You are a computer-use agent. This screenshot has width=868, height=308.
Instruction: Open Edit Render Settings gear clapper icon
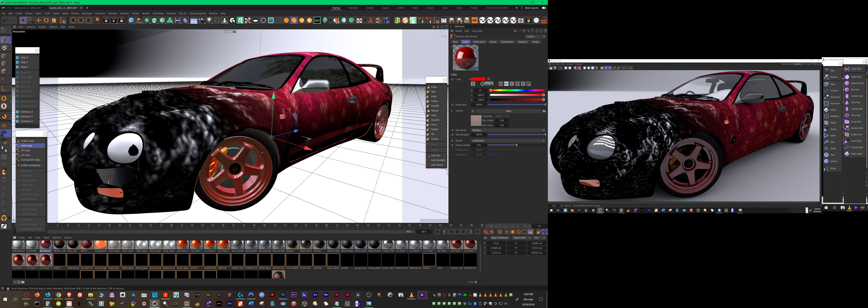pyautogui.click(x=122, y=21)
